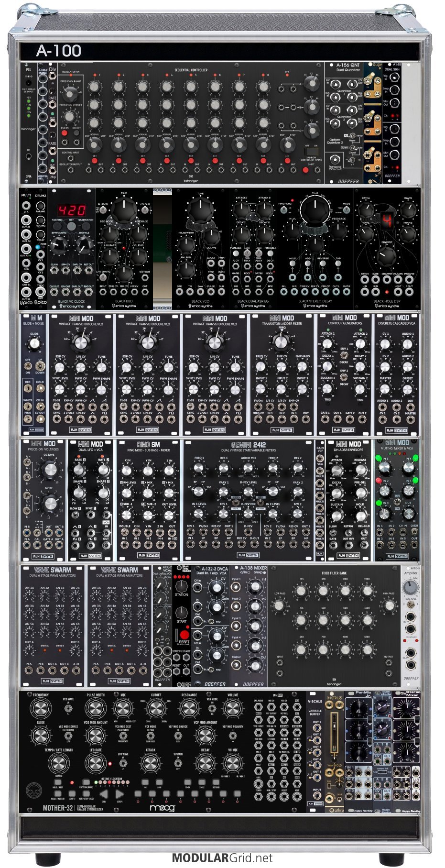Viewport: 445px width, 868px height.
Task: Click the GLIDE knob on Glide + Noise
Action: tap(34, 343)
